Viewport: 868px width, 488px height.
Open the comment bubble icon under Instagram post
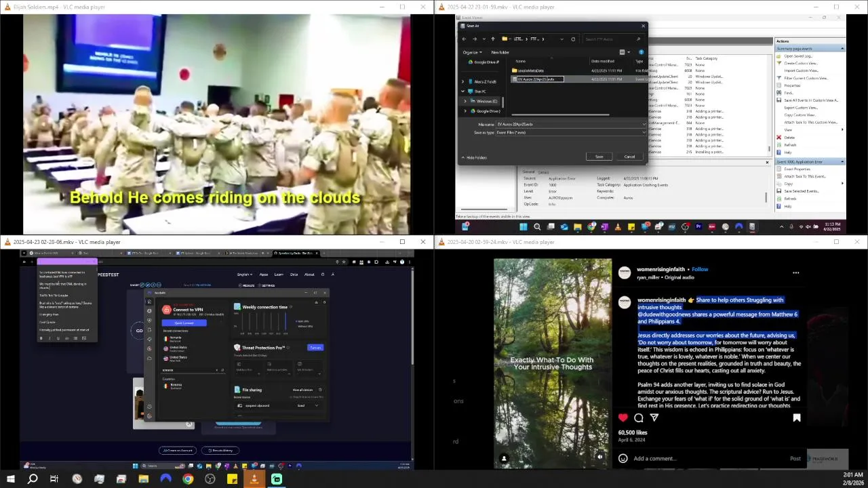[639, 418]
